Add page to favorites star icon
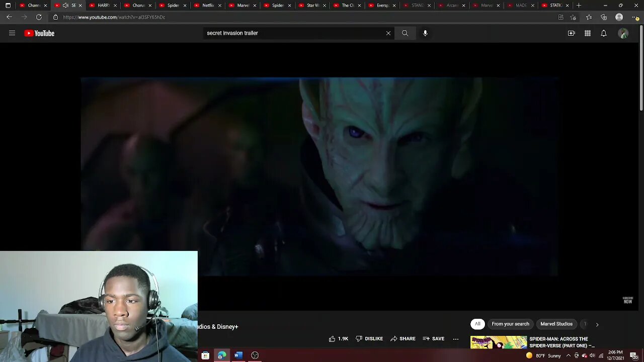Viewport: 644px width, 362px height. point(573,17)
